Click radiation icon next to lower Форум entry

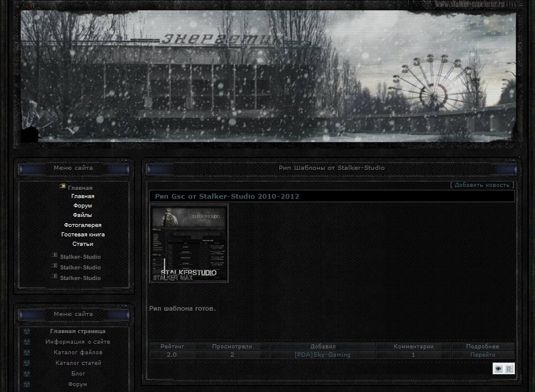pos(27,384)
